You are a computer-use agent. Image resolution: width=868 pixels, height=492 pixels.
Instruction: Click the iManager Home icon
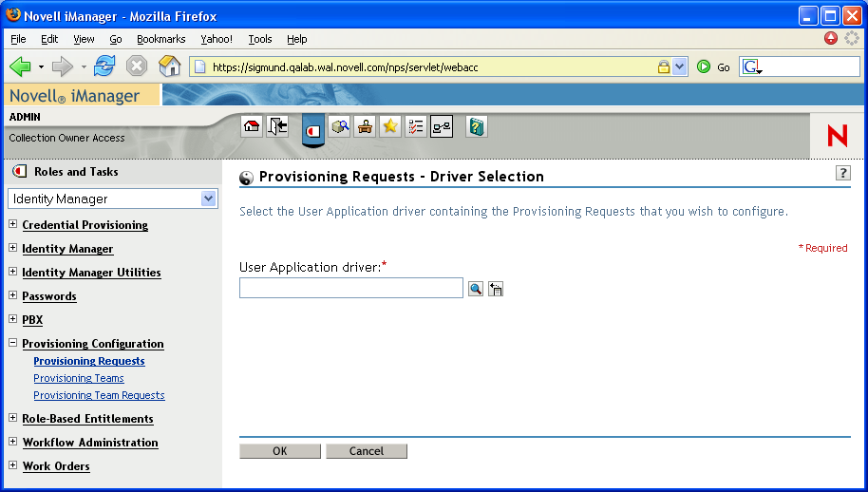252,126
